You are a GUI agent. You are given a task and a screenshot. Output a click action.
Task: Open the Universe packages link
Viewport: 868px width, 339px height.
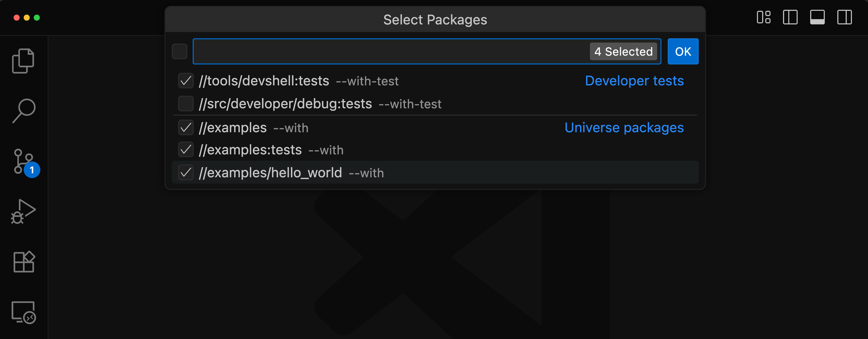624,127
